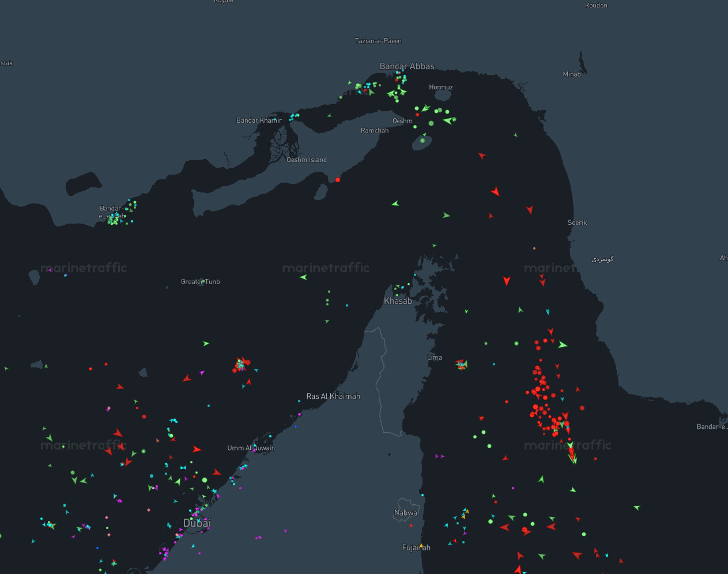728x574 pixels.
Task: Select the small red arrow northeast of Qeshm island marker
Action: click(x=482, y=156)
